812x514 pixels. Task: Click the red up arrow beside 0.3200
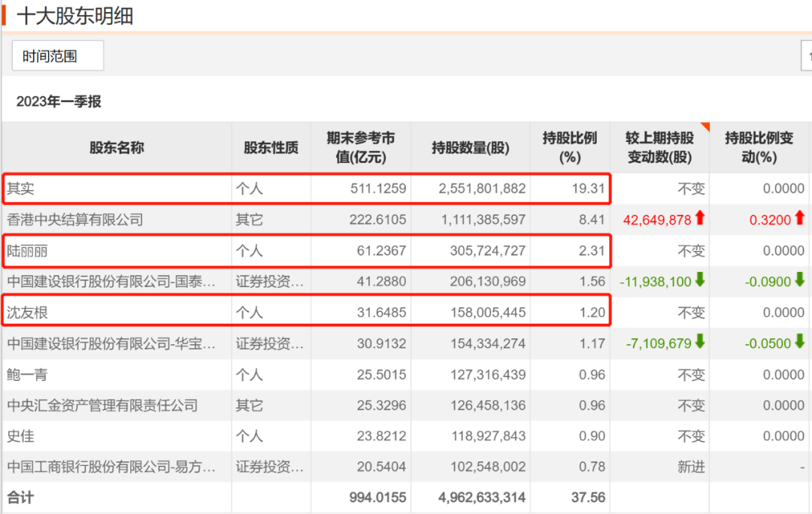(x=799, y=218)
